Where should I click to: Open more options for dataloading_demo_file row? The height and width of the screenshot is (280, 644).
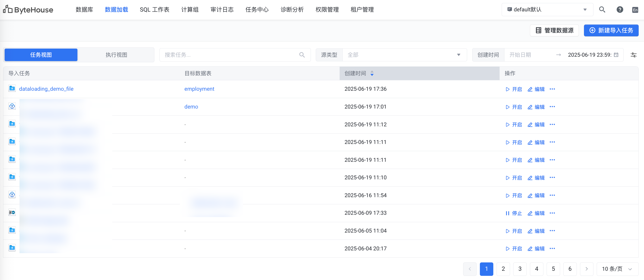[552, 89]
